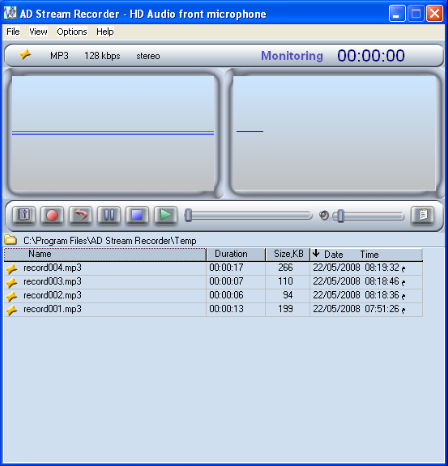
Task: Open the File menu
Action: pos(13,32)
